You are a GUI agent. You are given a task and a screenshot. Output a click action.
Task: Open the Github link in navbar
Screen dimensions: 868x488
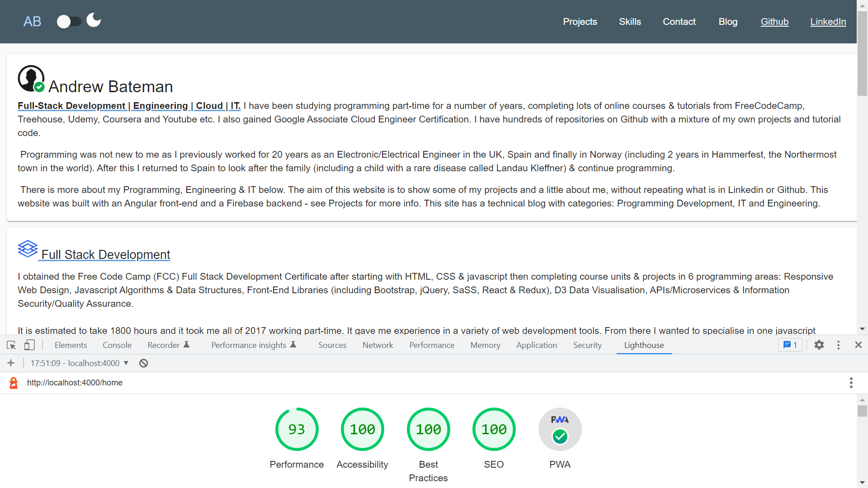click(x=774, y=22)
